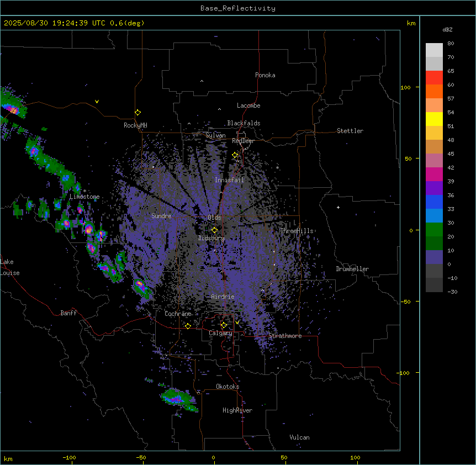Click the Olds city label
The height and width of the screenshot is (465, 476).
click(214, 218)
